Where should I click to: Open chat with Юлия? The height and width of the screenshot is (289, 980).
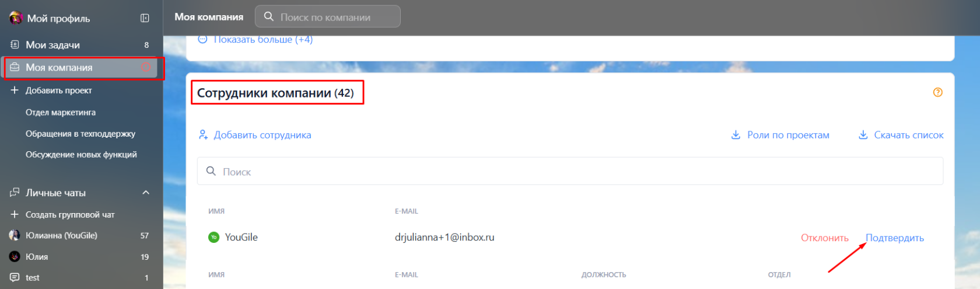[37, 257]
